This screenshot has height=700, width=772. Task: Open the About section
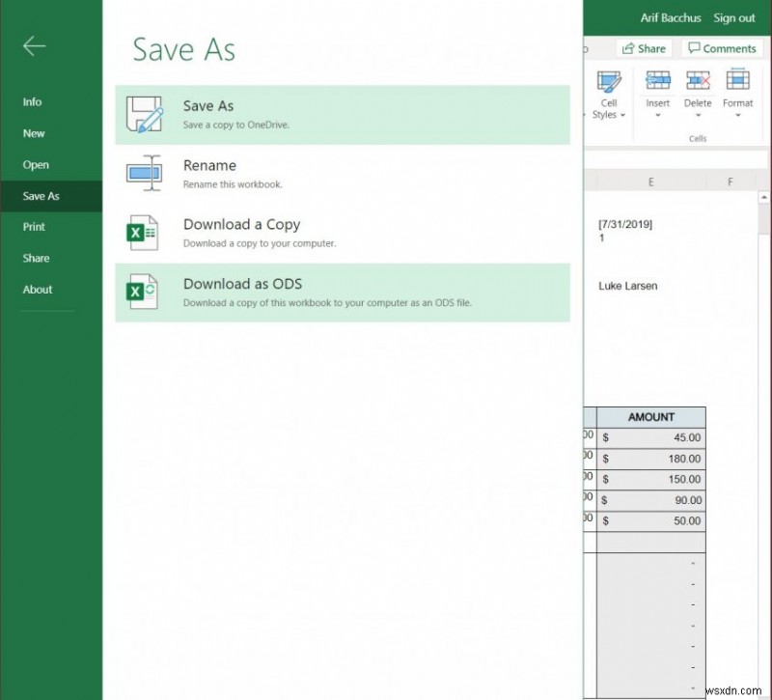(37, 289)
